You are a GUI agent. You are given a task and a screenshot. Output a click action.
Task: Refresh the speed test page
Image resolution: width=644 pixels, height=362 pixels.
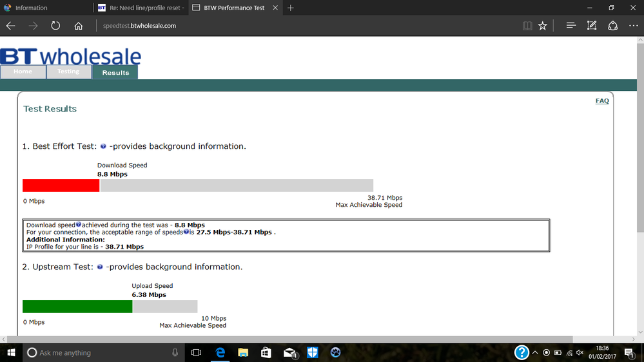pos(55,26)
